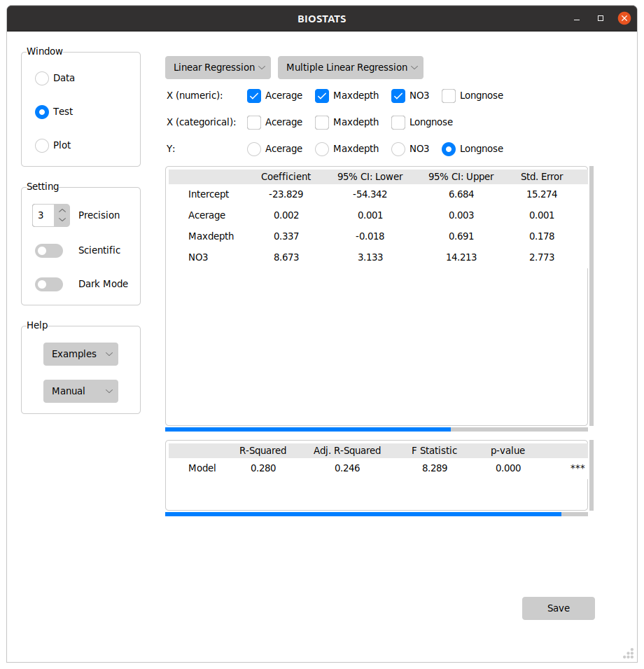The height and width of the screenshot is (669, 644).
Task: Open the Manual help dropdown
Action: pos(80,391)
